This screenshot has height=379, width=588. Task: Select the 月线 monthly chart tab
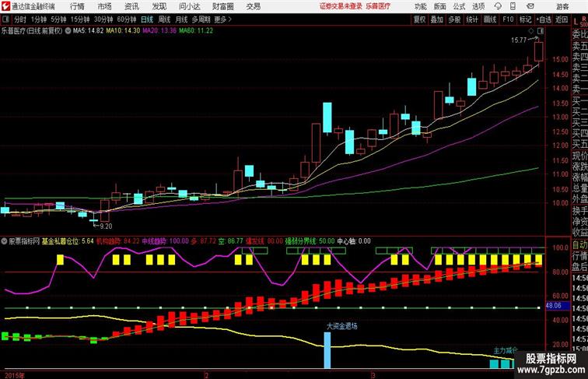(x=181, y=19)
